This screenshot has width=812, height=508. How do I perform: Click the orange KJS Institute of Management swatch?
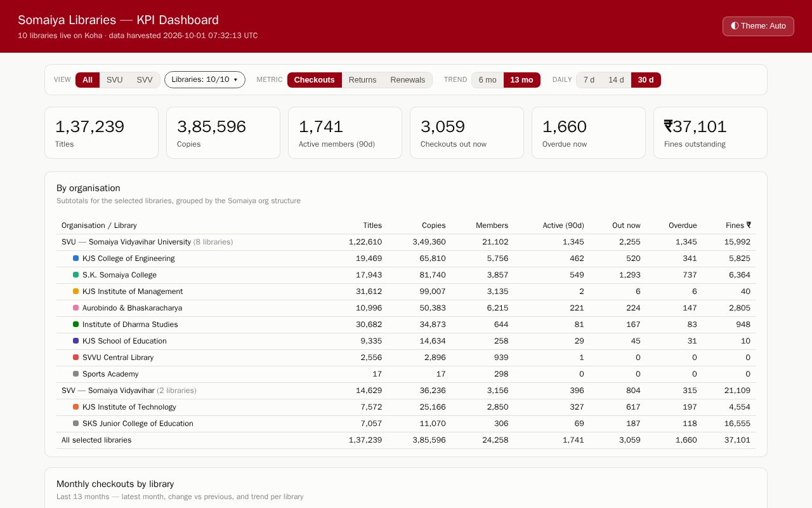76,291
